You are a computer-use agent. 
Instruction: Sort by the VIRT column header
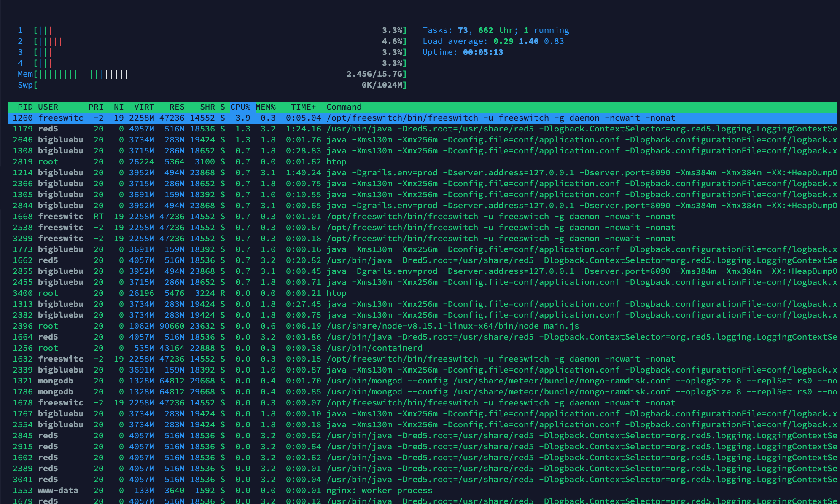pos(144,107)
